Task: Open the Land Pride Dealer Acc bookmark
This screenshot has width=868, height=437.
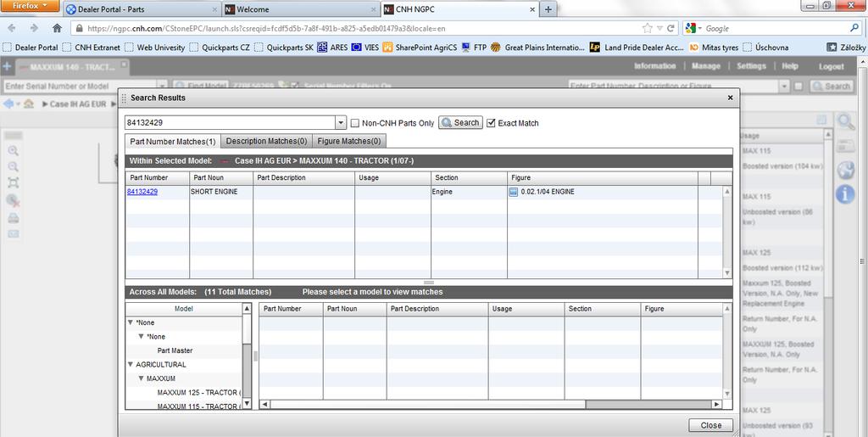Action: pos(637,48)
